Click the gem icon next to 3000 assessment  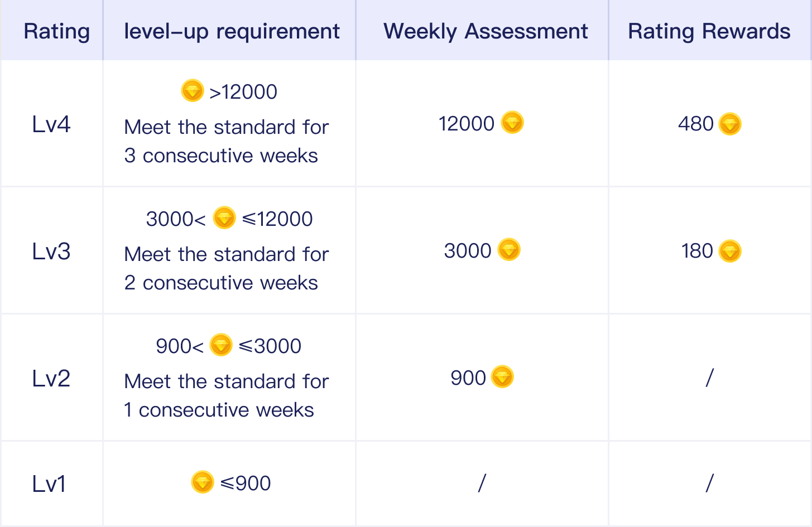[x=509, y=250]
